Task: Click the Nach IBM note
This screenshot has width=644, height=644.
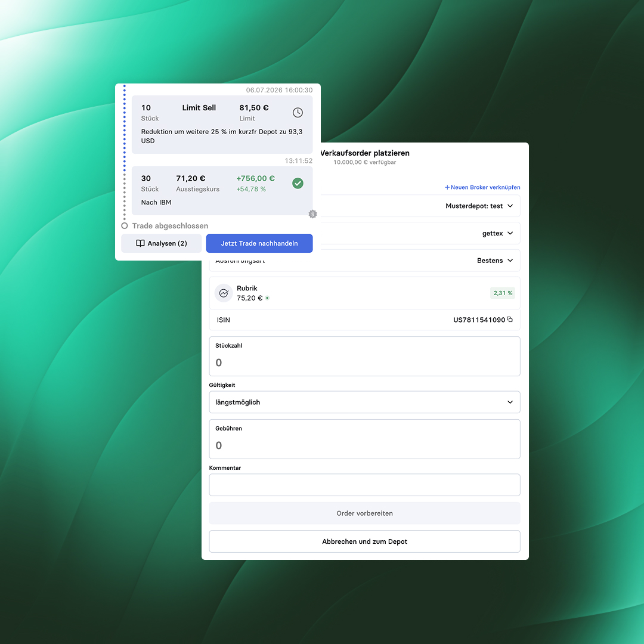Action: (x=156, y=203)
